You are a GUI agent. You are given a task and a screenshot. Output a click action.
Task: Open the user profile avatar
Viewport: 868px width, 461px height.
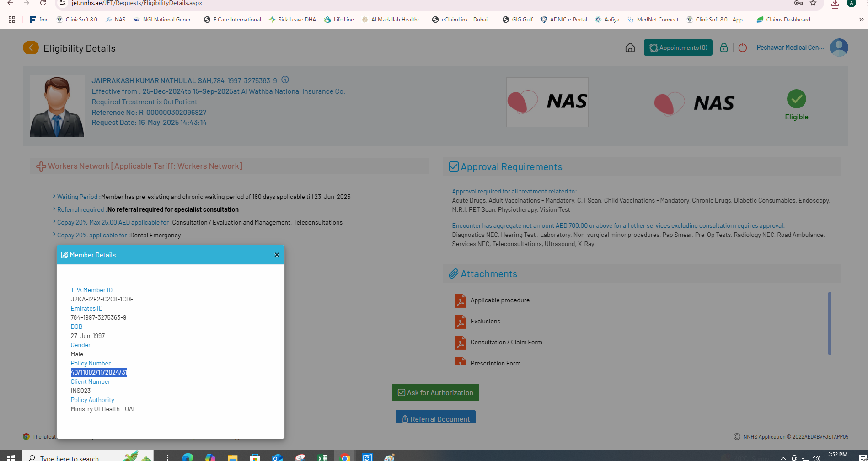(x=839, y=48)
